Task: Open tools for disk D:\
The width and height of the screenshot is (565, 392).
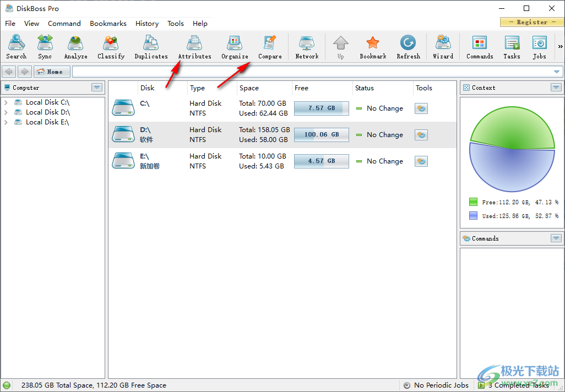Action: 421,135
